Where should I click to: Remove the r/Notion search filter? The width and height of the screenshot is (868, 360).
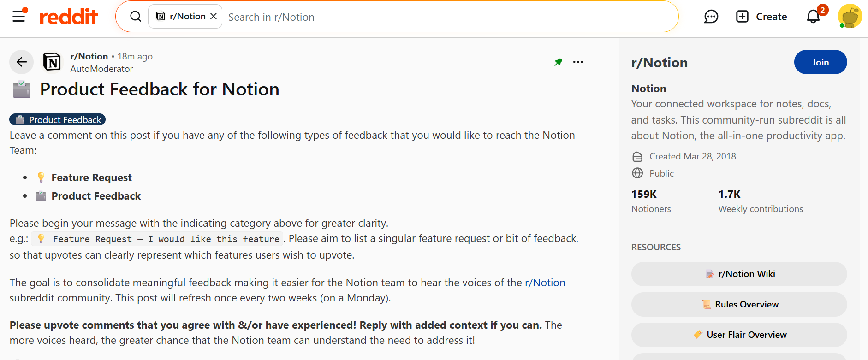click(214, 16)
